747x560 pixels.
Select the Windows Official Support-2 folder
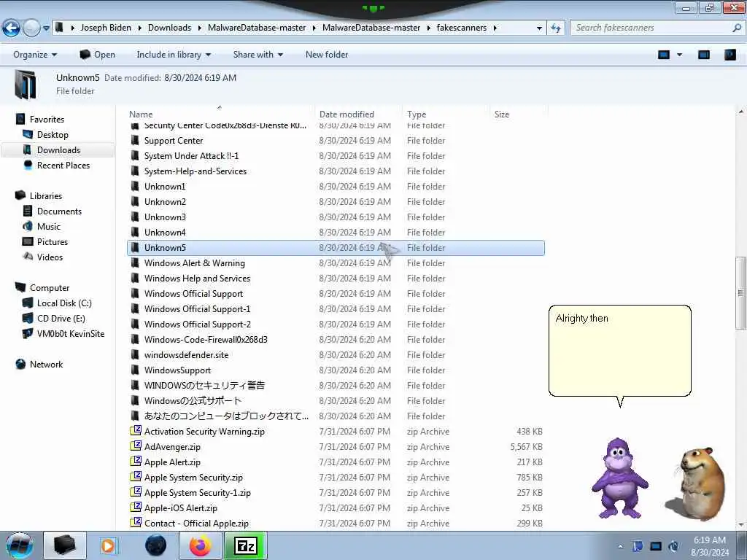click(197, 324)
